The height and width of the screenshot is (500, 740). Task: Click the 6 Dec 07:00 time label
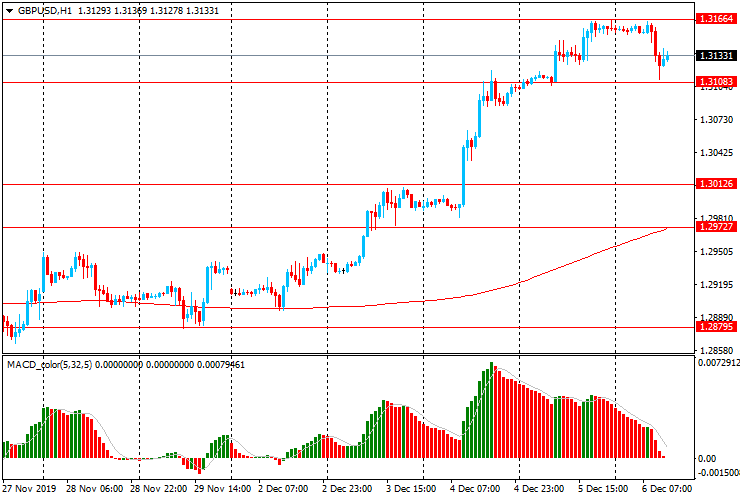point(667,489)
